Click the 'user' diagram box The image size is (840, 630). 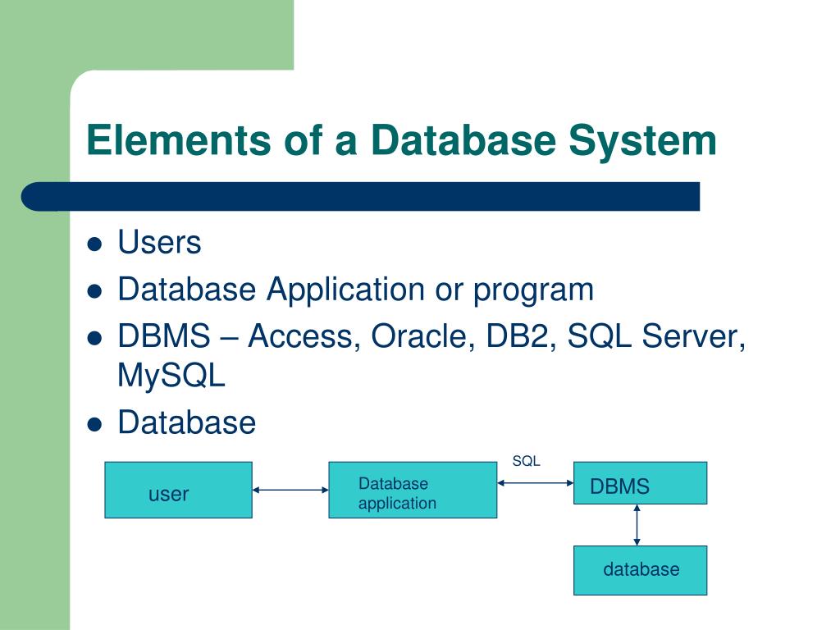(178, 491)
